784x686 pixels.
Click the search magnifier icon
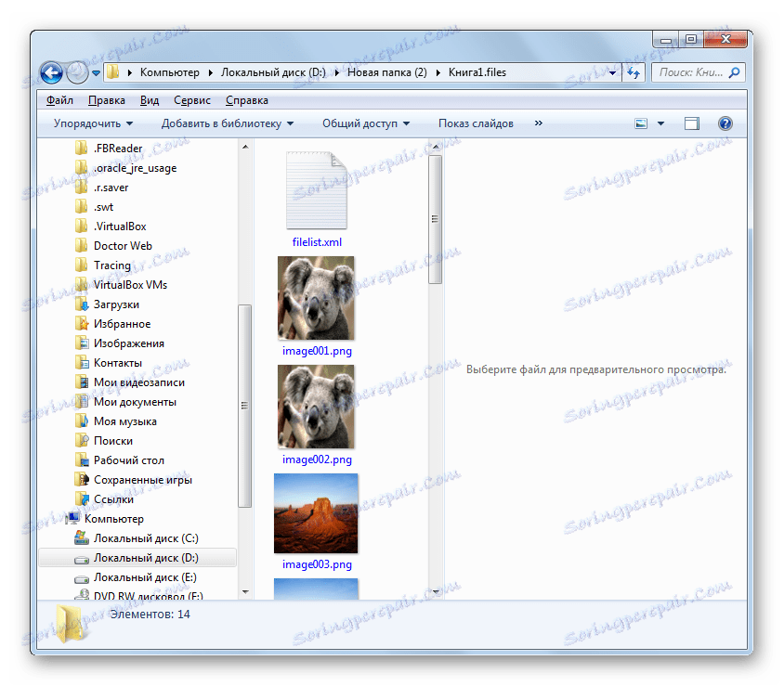pos(733,71)
